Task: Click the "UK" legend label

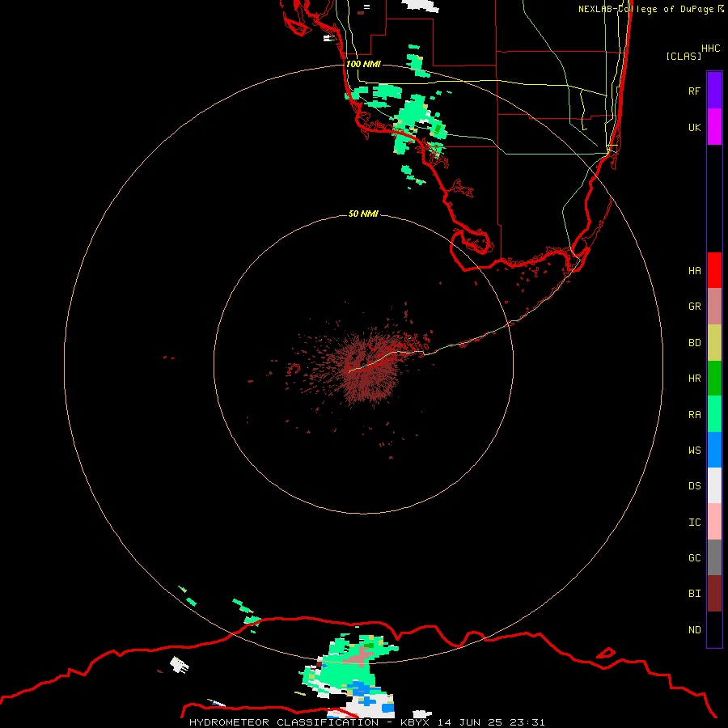Action: point(694,127)
